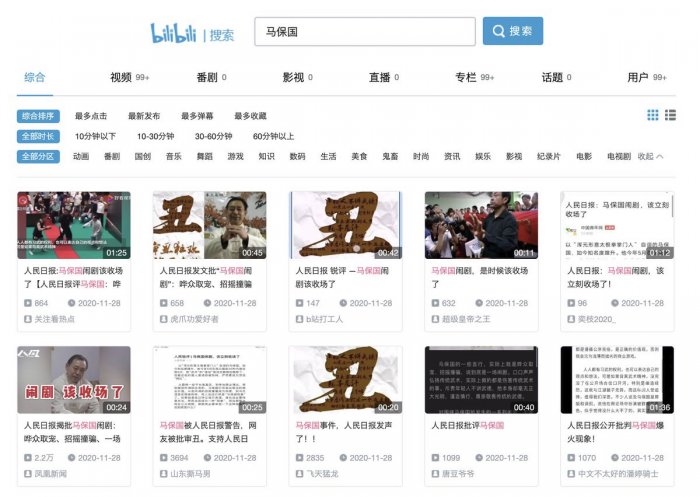Open the 用户 99+ tab
Image resolution: width=700 pixels, height=497 pixels.
(x=647, y=77)
